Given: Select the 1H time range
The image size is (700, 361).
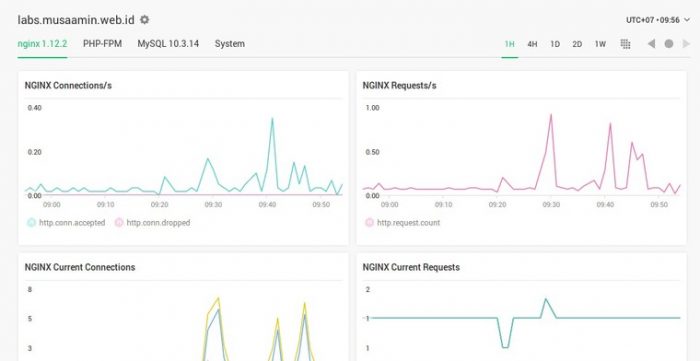Looking at the screenshot, I should [509, 44].
